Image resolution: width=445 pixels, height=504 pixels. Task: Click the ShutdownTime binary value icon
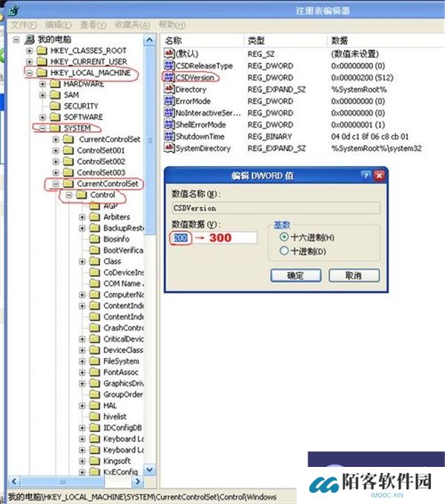tap(168, 136)
